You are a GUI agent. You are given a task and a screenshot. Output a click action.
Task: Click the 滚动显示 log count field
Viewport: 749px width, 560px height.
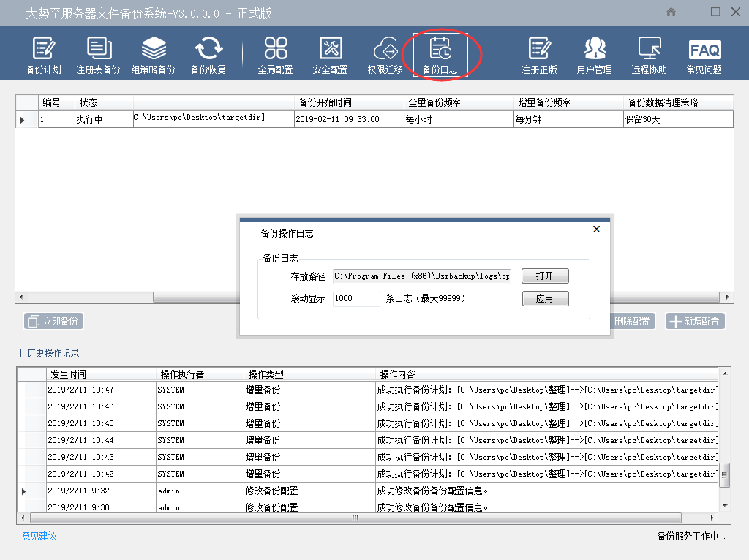pos(355,299)
